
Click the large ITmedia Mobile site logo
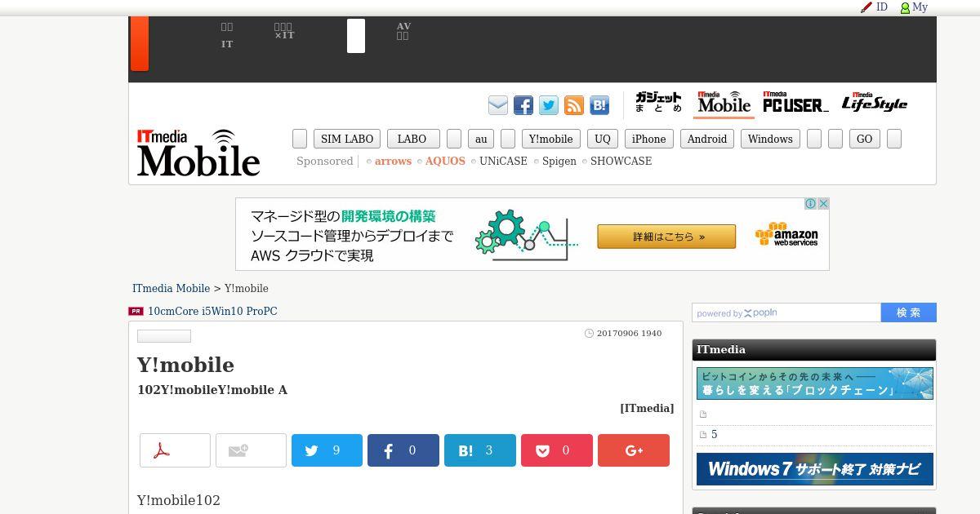point(198,153)
